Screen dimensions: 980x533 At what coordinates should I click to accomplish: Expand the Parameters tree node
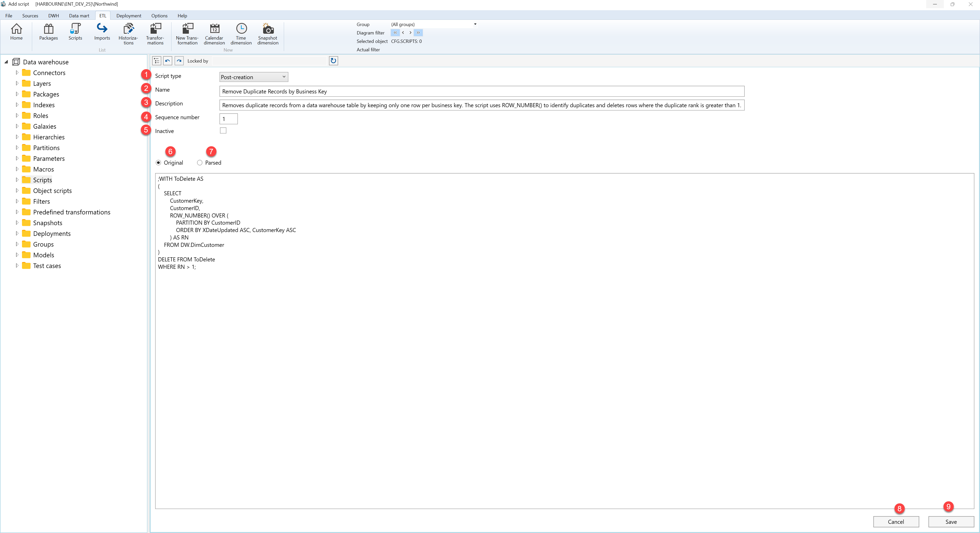click(17, 158)
